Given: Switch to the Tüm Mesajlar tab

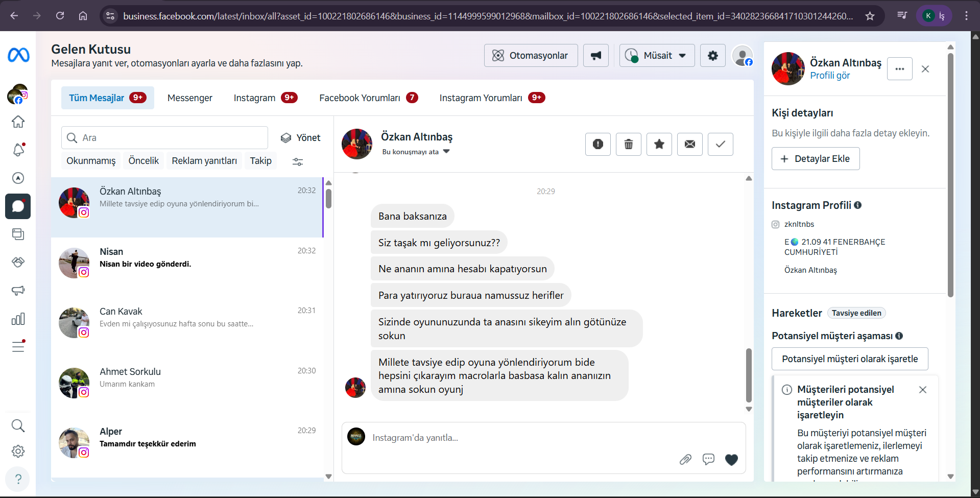Looking at the screenshot, I should tap(108, 98).
